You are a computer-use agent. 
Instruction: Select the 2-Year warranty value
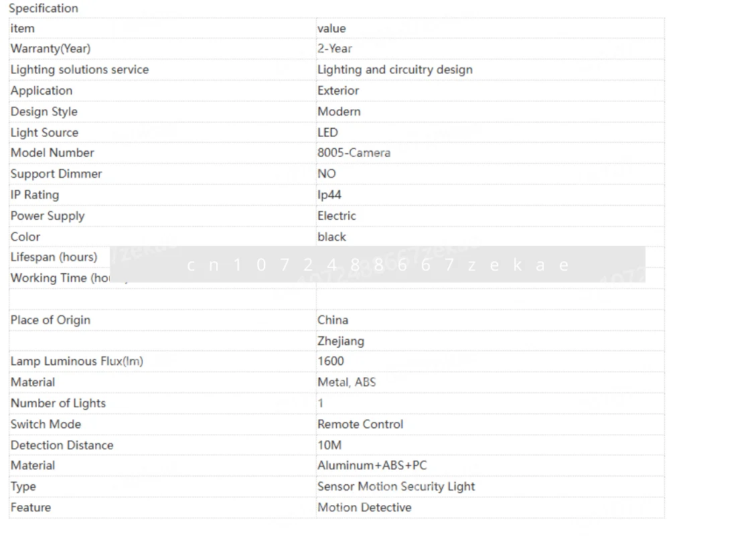335,49
